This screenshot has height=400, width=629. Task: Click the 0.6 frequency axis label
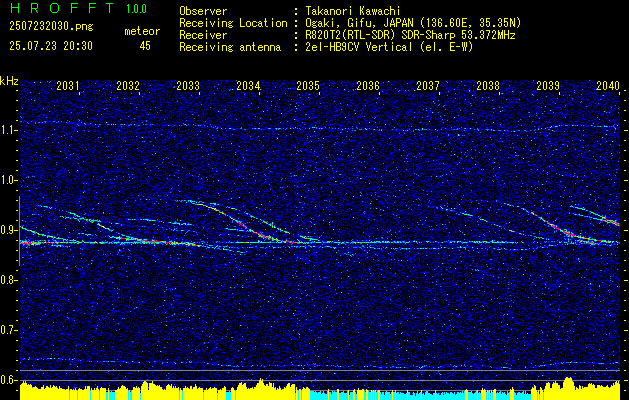[x=8, y=380]
